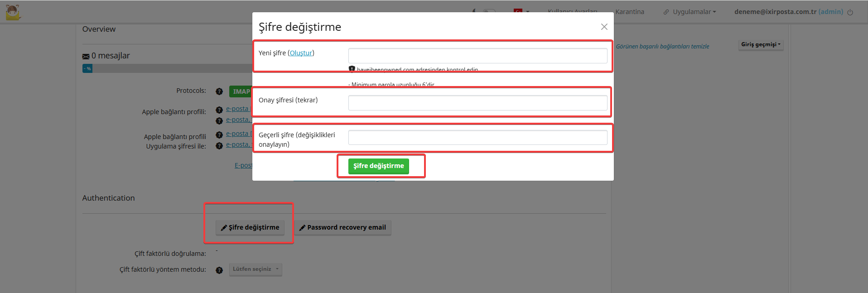Open the Lütfen seçiniz two-factor dropdown
The image size is (868, 293).
[x=256, y=269]
